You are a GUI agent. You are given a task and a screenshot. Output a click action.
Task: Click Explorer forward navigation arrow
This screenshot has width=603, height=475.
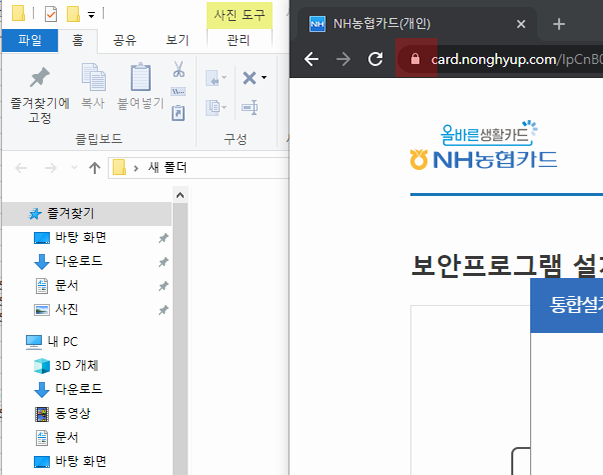pyautogui.click(x=50, y=168)
